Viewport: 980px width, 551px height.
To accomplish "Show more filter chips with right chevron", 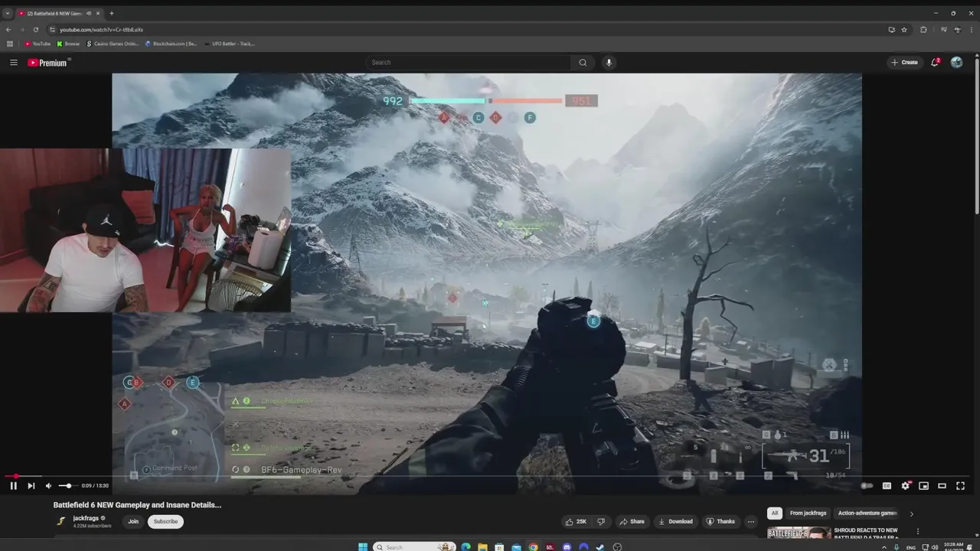I will (911, 514).
